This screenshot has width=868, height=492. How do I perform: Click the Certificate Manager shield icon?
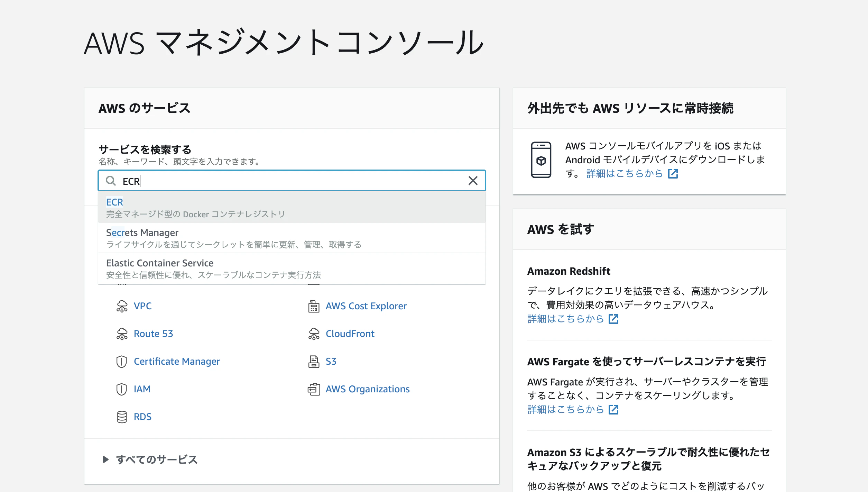coord(122,362)
